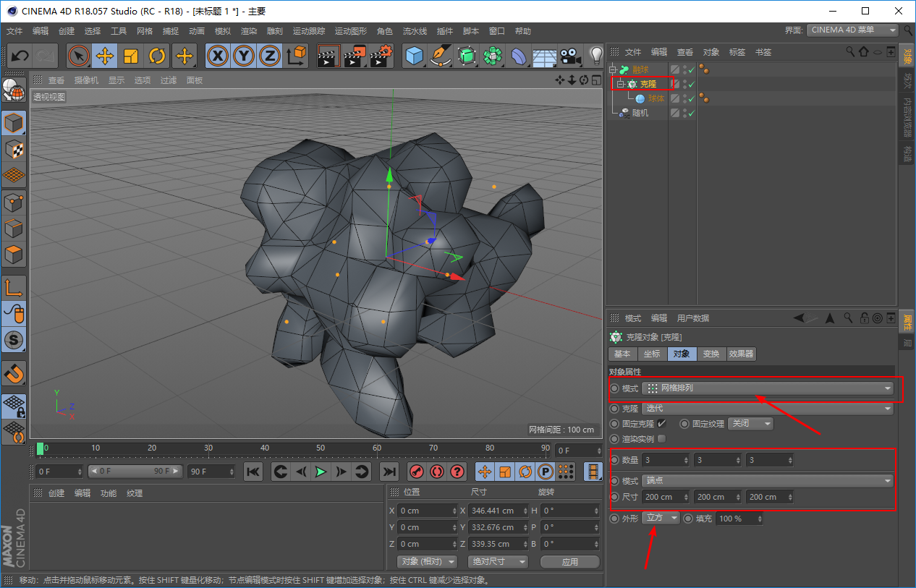Open the subdivision surface generator icon
The image size is (916, 588).
coord(467,56)
